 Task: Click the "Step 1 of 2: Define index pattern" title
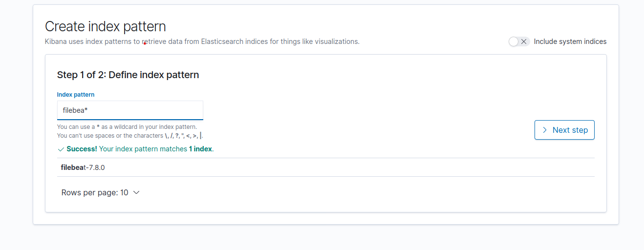pyautogui.click(x=128, y=75)
